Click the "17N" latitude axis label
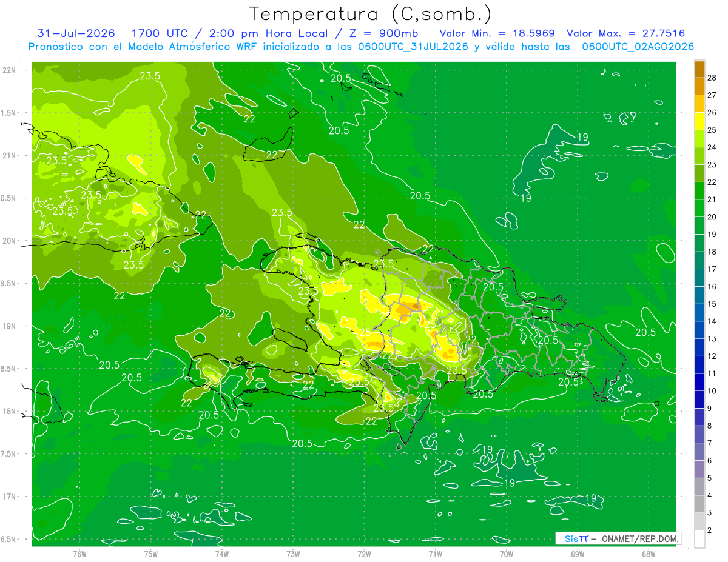Screen dimensions: 728x562 pyautogui.click(x=9, y=497)
